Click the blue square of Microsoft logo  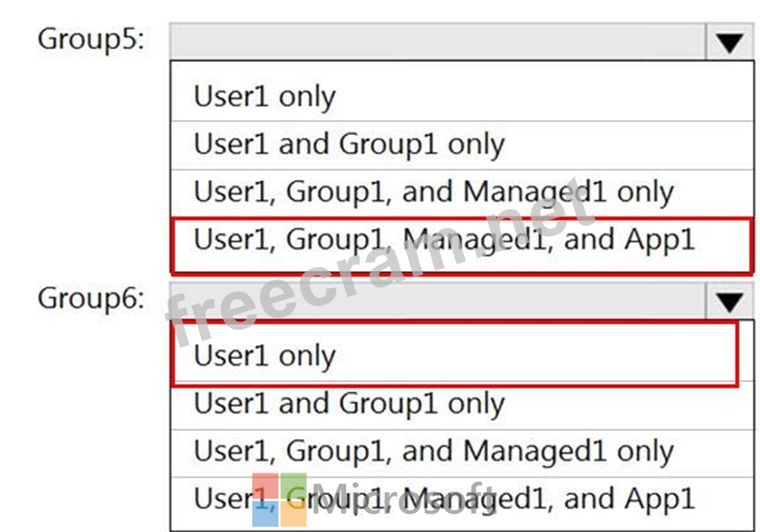pos(264,514)
